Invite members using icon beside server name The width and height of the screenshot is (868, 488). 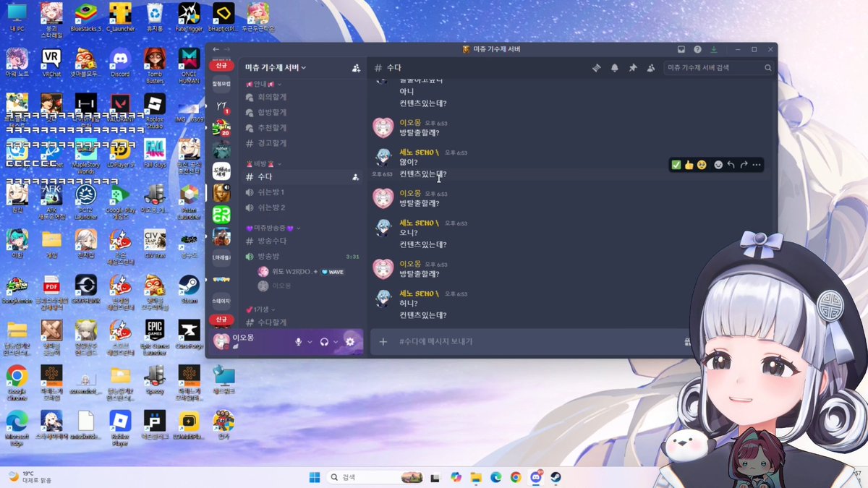tap(356, 68)
